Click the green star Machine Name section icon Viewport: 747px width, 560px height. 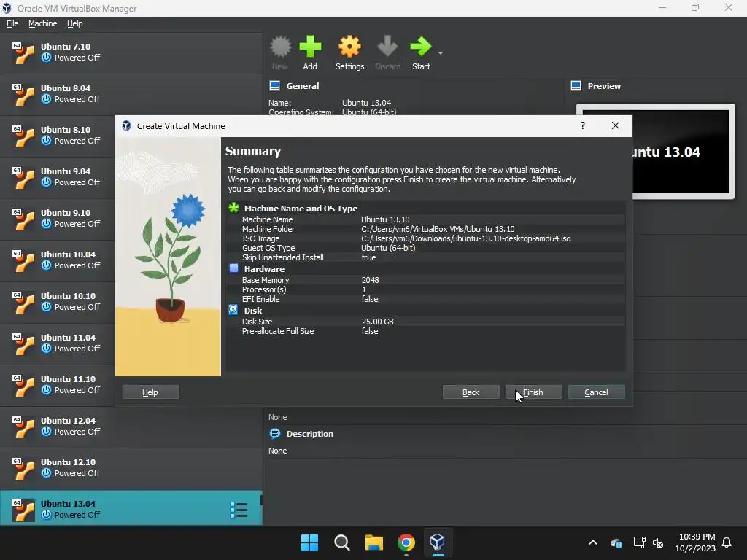click(233, 208)
